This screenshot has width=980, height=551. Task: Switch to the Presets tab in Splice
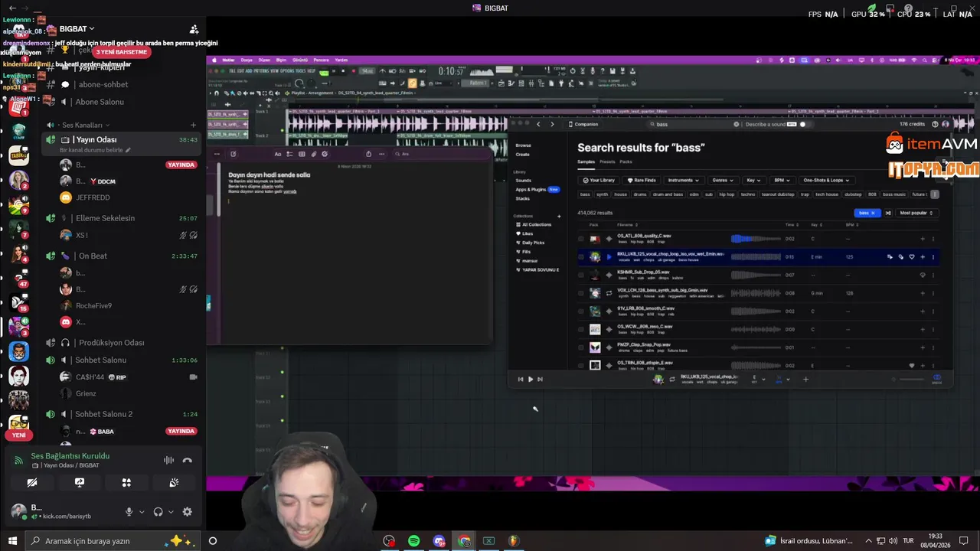(607, 161)
